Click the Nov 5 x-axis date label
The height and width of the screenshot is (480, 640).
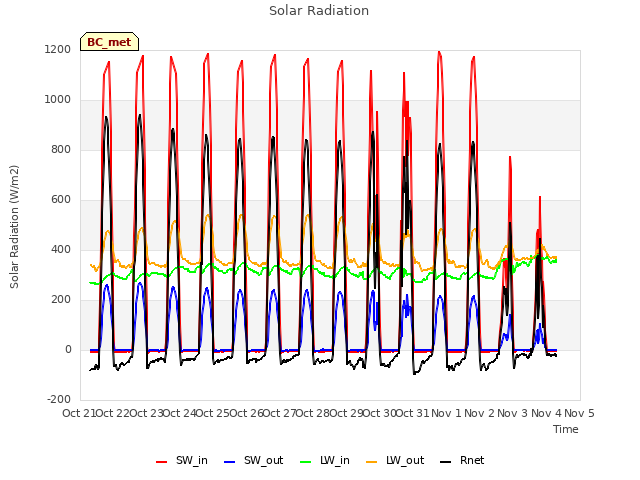(x=579, y=413)
